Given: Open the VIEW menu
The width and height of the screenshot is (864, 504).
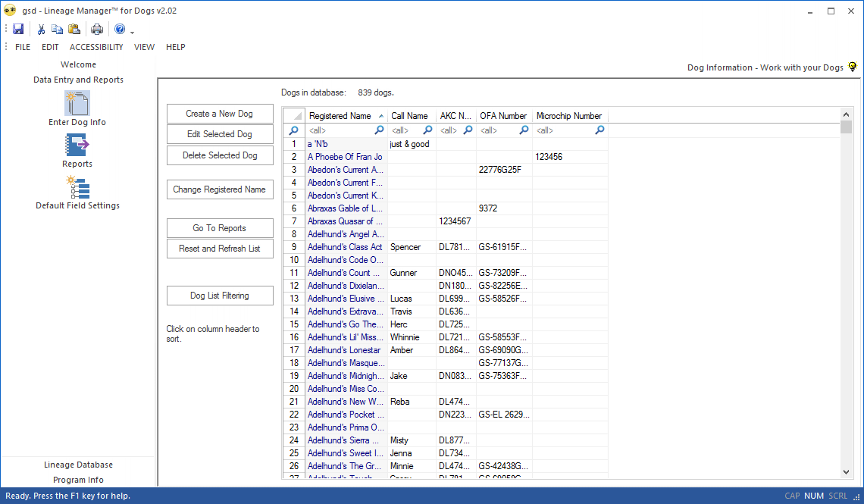Looking at the screenshot, I should 144,47.
